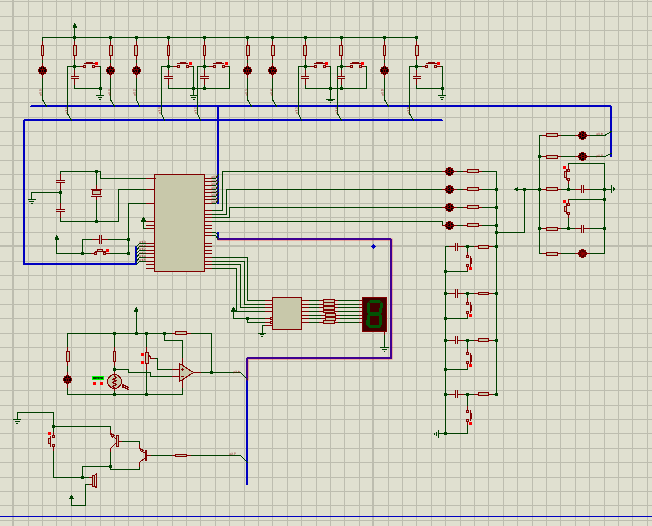Click the ground symbol under the decoder IC
Image resolution: width=652 pixels, height=526 pixels.
pos(262,333)
